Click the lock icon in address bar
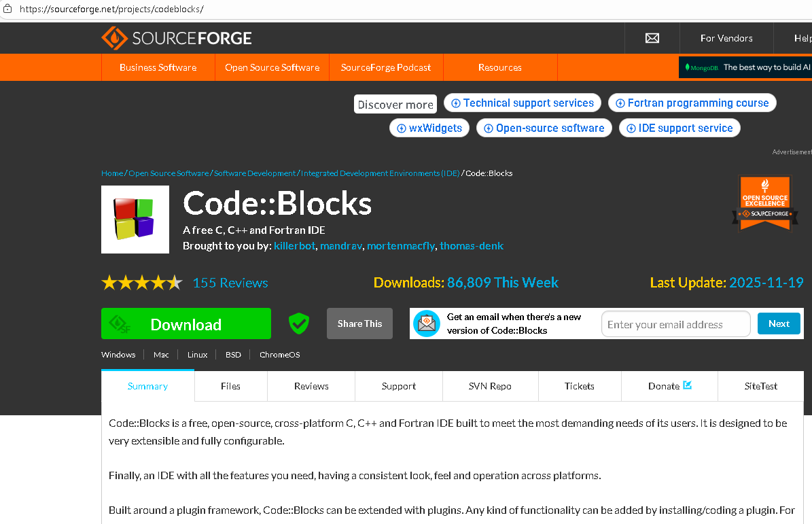Screen dimensions: 812x524 point(8,10)
